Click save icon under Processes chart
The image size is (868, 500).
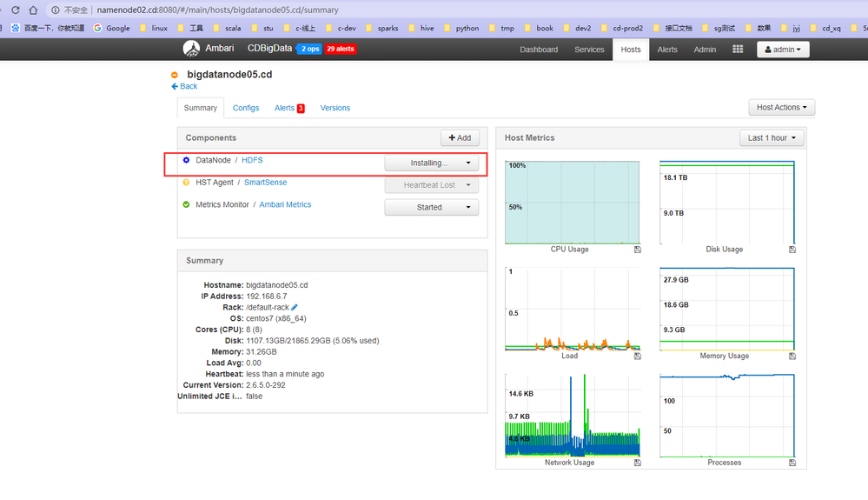point(792,463)
